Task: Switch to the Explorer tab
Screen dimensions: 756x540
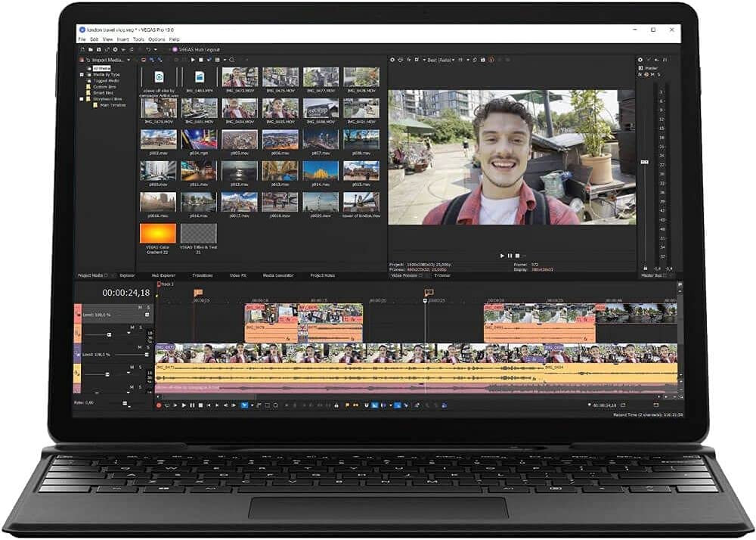Action: click(127, 275)
